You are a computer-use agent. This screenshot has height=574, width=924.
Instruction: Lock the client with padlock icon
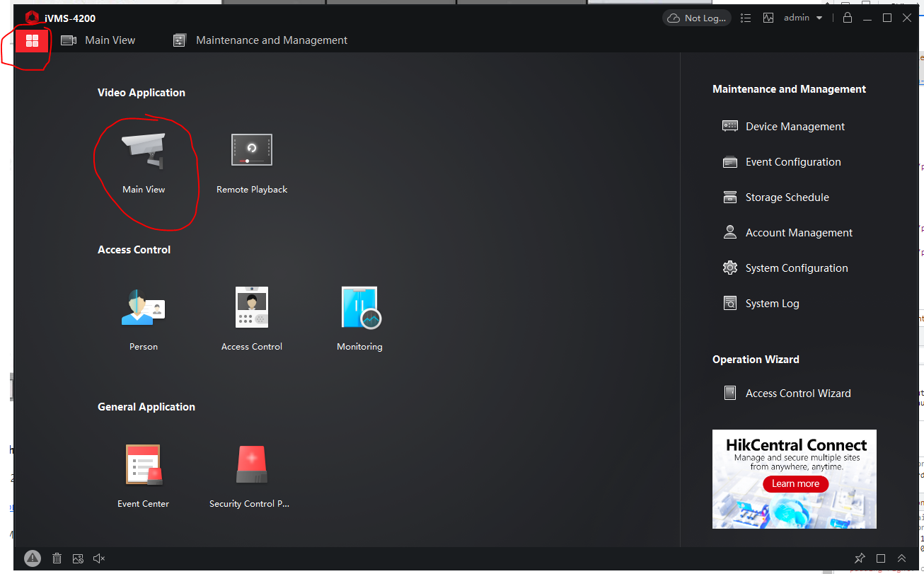click(848, 18)
